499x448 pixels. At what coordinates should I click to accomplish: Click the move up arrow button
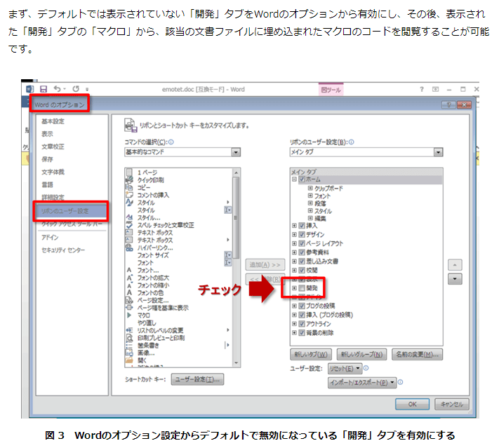455,264
